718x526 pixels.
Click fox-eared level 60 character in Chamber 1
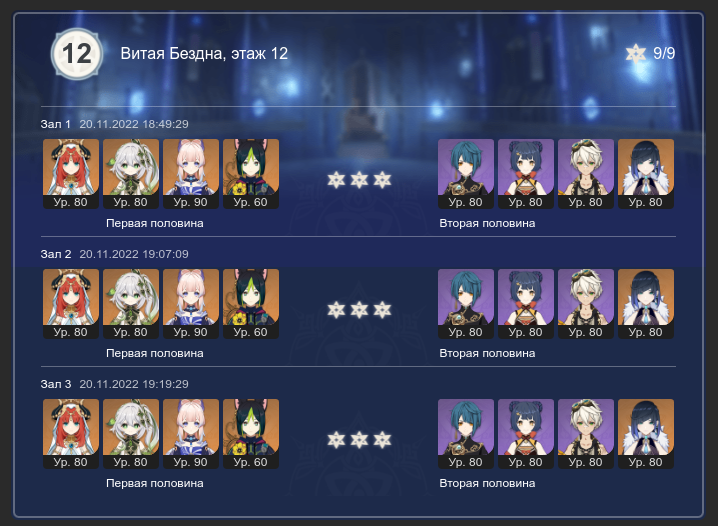[x=251, y=174]
